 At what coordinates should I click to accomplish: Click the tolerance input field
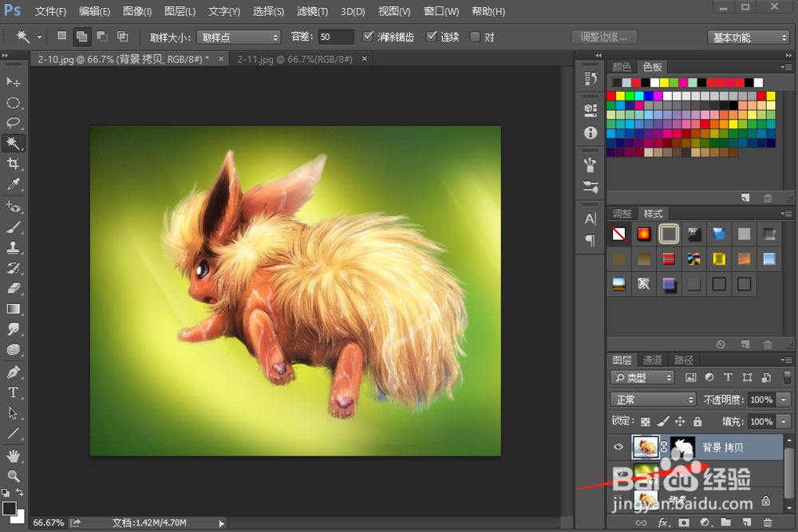click(336, 37)
